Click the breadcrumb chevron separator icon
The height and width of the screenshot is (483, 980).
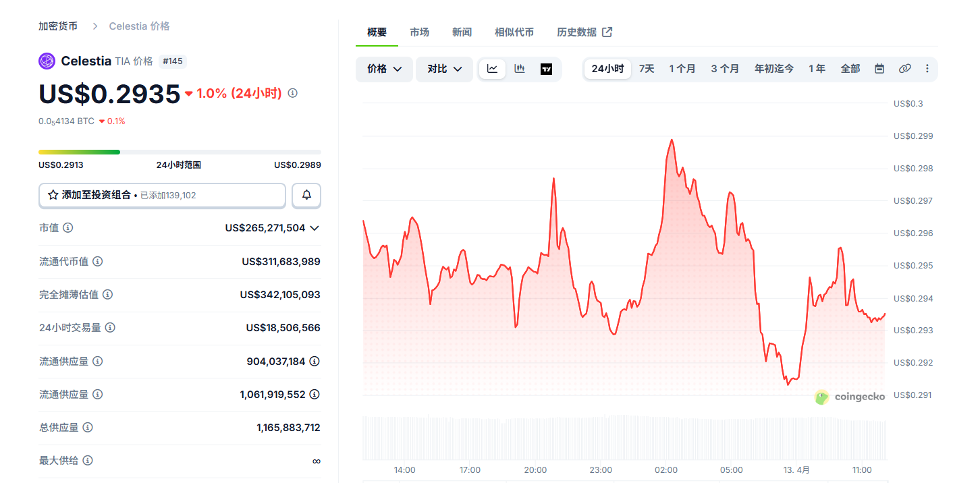[x=94, y=26]
